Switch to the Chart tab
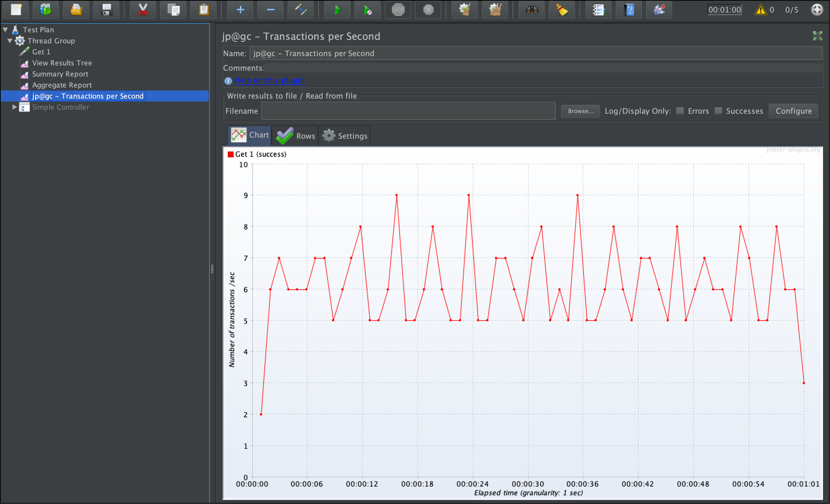 click(x=250, y=135)
